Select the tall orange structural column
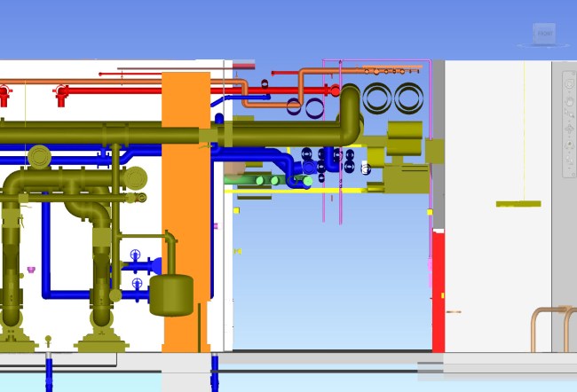 tap(186, 213)
